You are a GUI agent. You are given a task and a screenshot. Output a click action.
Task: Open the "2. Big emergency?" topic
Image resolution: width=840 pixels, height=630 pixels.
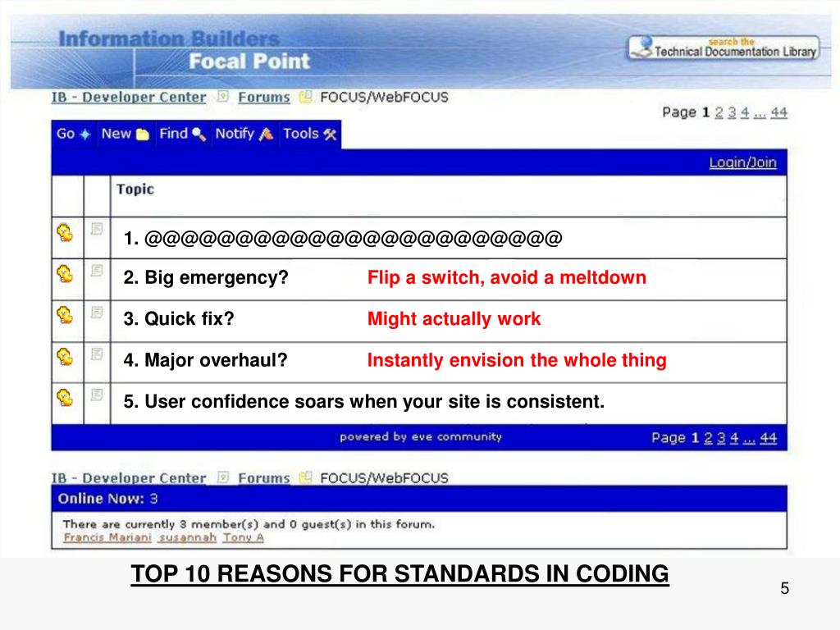pyautogui.click(x=206, y=277)
